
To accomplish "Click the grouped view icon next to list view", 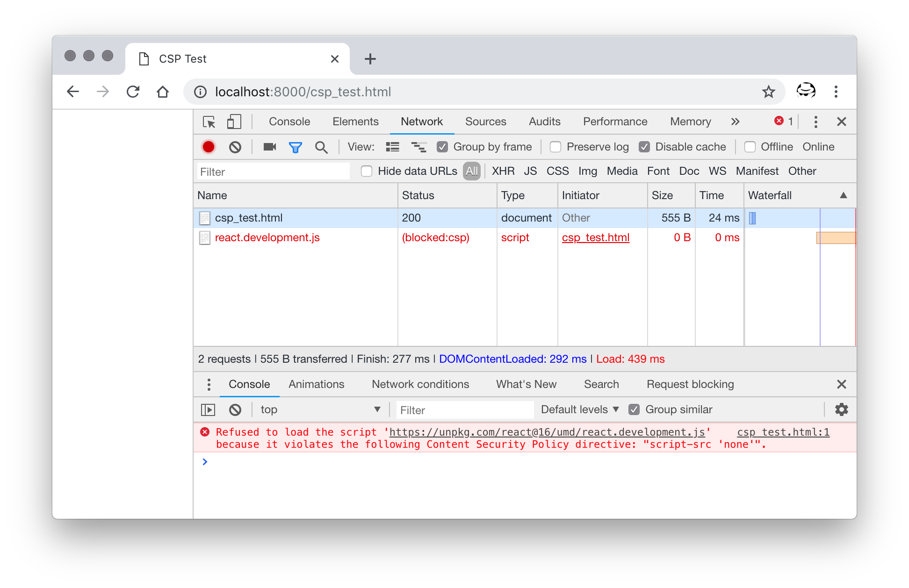I will pos(417,147).
